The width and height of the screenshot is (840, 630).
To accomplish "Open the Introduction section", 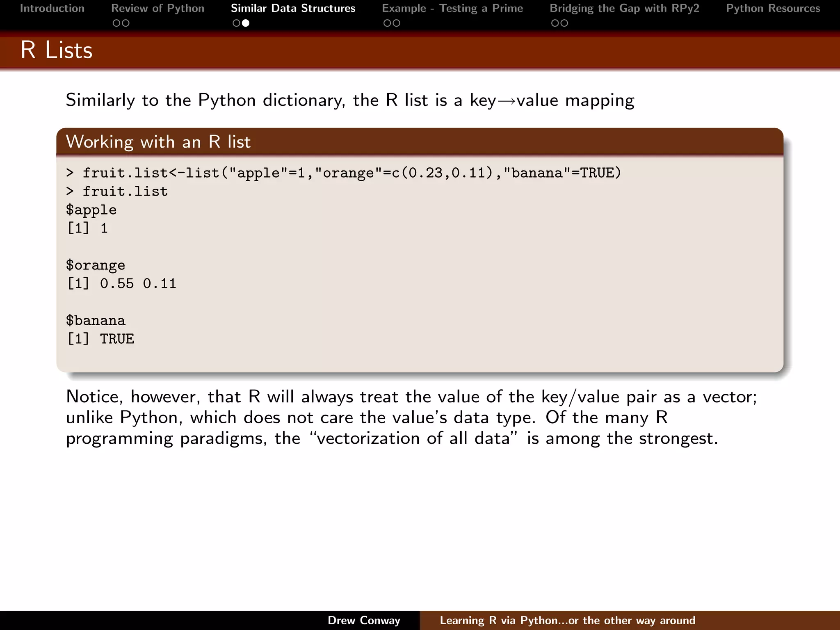I will tap(52, 8).
